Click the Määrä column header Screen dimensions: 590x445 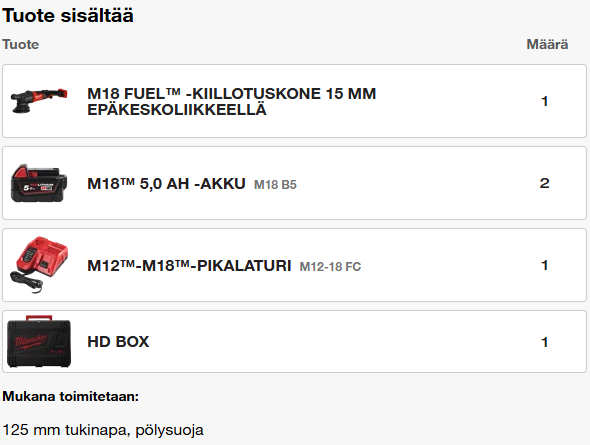pos(547,44)
